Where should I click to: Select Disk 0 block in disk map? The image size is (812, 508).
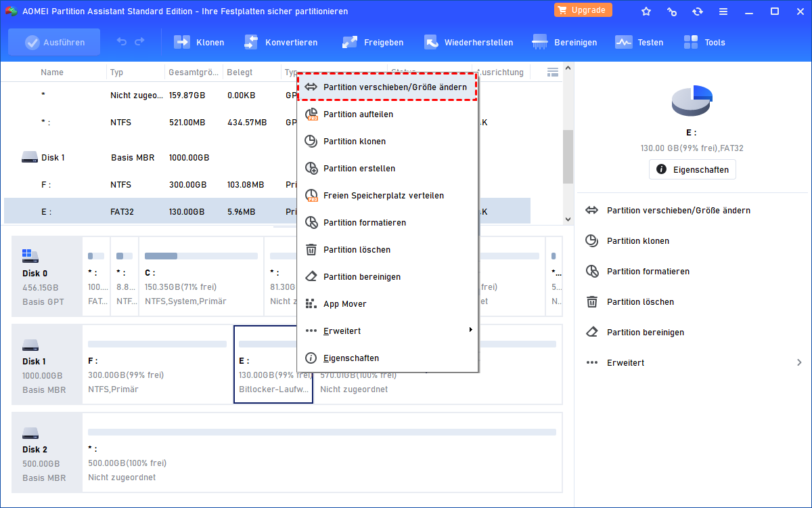click(47, 276)
